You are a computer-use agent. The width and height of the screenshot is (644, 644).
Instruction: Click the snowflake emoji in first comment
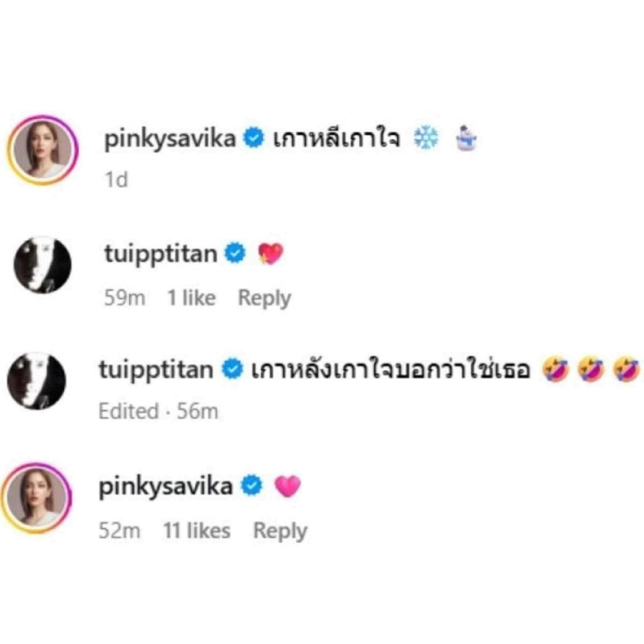[x=426, y=138]
